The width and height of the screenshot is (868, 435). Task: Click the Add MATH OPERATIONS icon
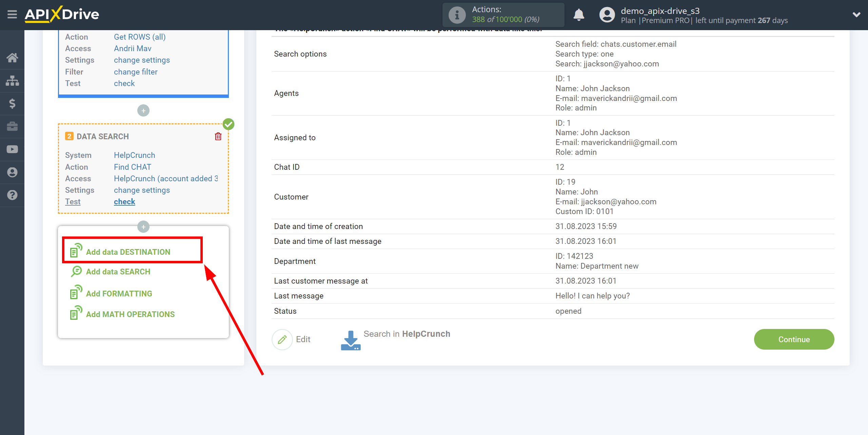pyautogui.click(x=76, y=313)
